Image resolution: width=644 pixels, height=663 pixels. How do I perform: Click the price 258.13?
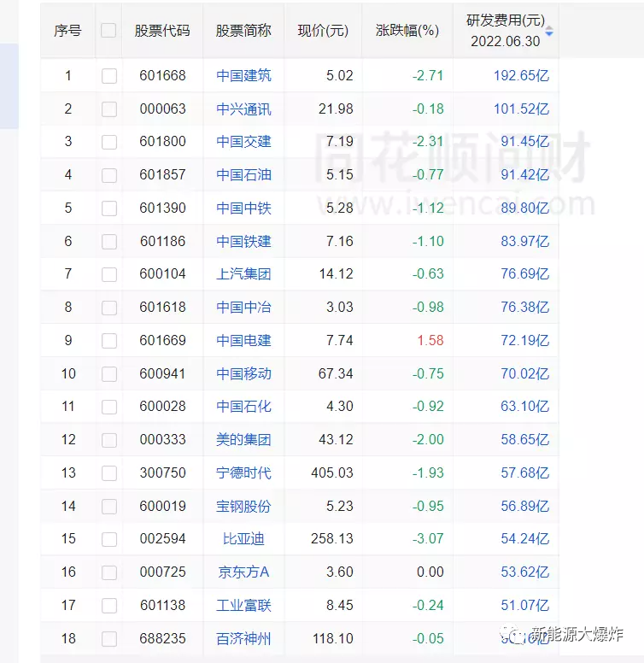point(332,538)
